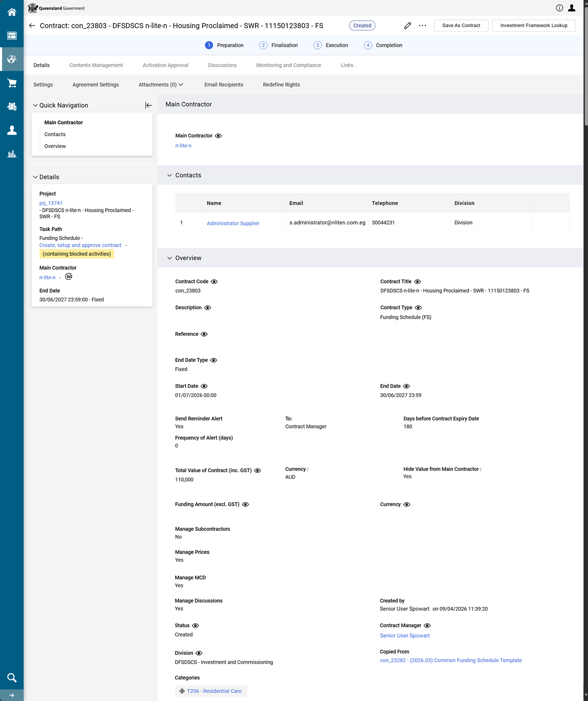Open the three-dots more options menu
This screenshot has height=701, width=588.
pos(423,26)
